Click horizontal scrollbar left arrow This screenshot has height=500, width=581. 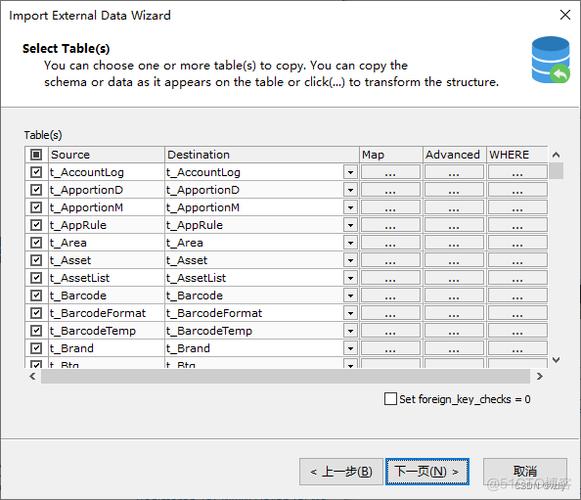point(33,376)
